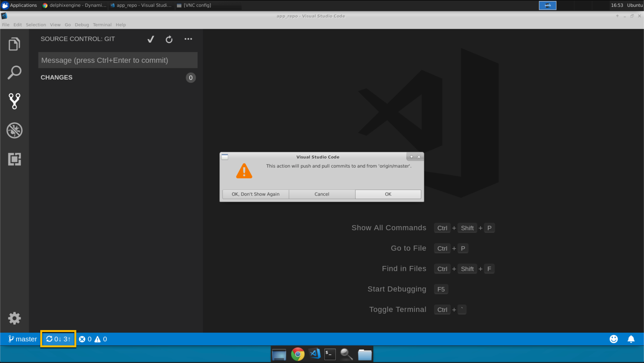
Task: Collapse the CHANGES section header
Action: [x=56, y=77]
